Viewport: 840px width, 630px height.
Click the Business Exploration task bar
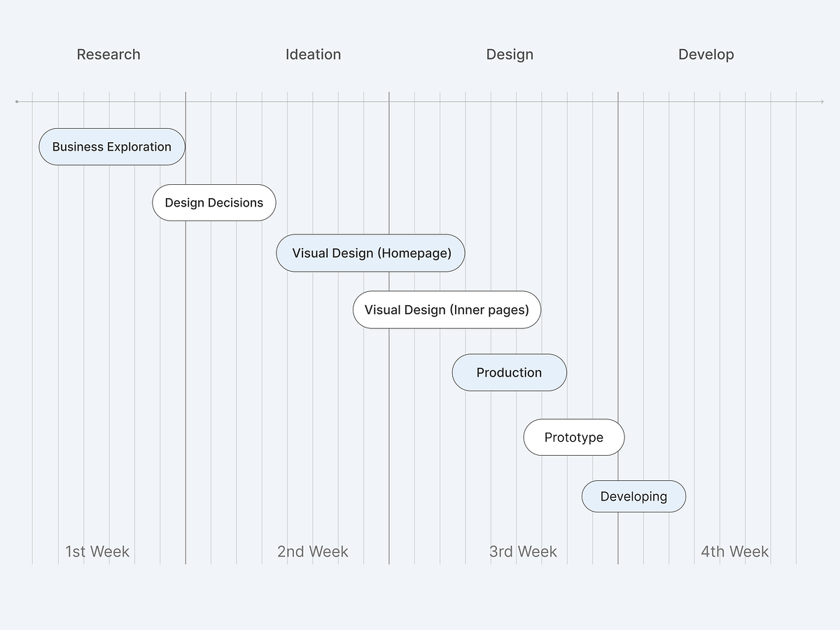click(112, 147)
